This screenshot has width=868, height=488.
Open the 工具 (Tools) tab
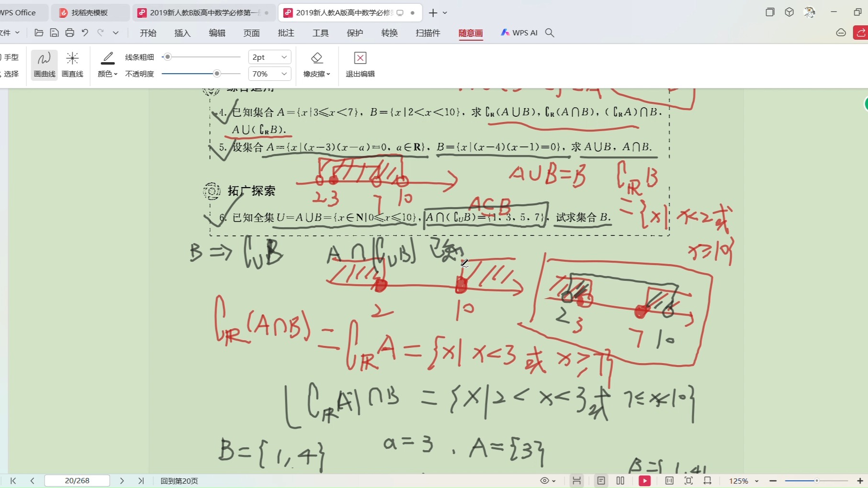(x=320, y=33)
